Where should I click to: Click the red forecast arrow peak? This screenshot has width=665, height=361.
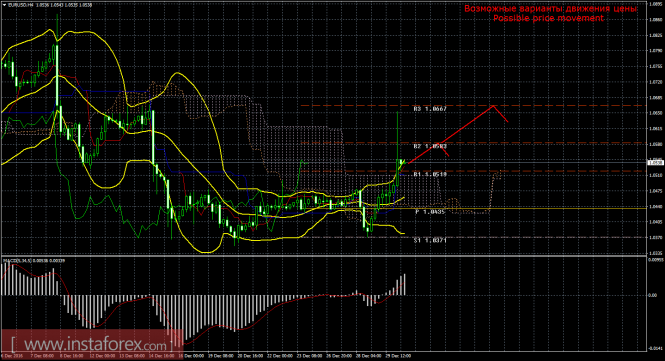(493, 106)
